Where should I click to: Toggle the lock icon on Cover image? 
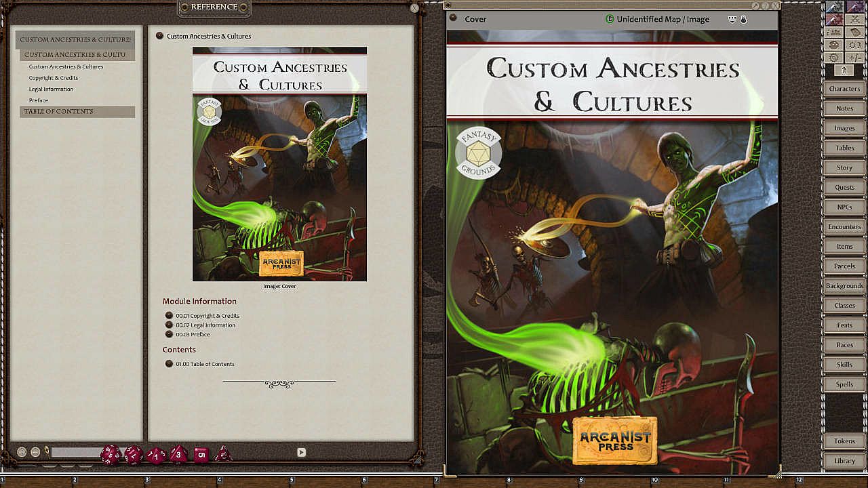pyautogui.click(x=743, y=20)
